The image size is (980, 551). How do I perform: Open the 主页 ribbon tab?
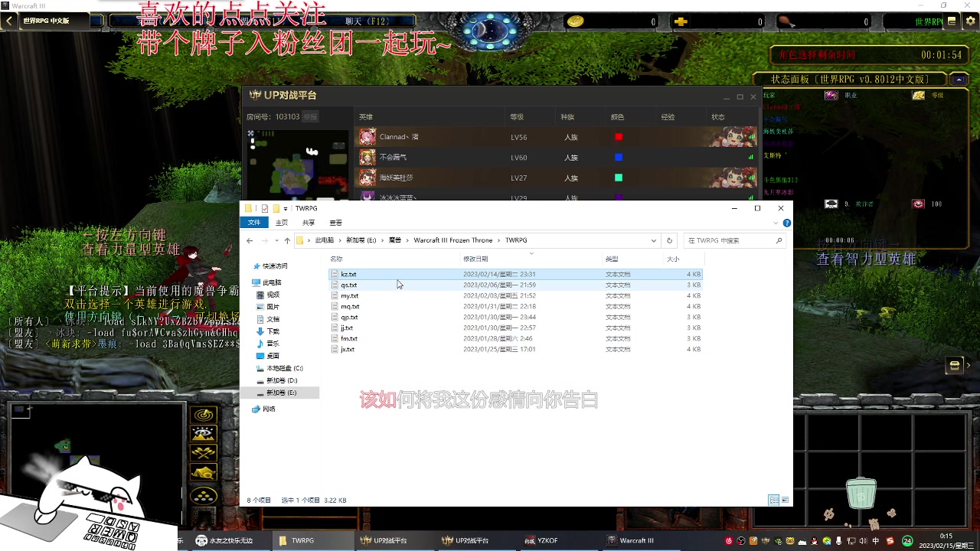pyautogui.click(x=282, y=223)
